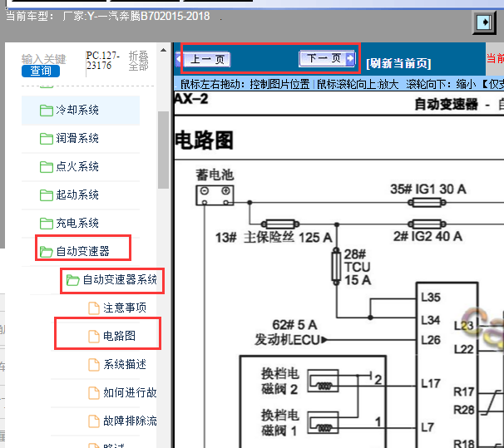
Task: Click the document icon beside 故障排除流
Action: pos(94,421)
